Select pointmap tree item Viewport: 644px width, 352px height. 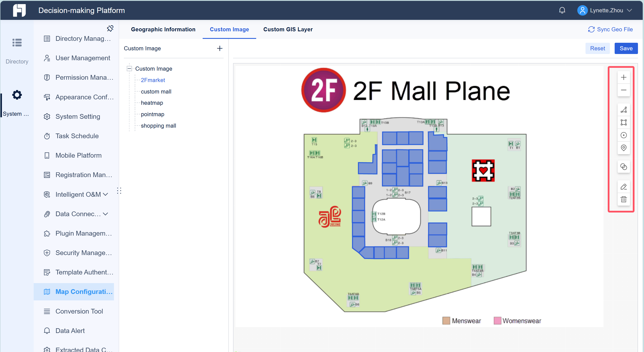[153, 114]
